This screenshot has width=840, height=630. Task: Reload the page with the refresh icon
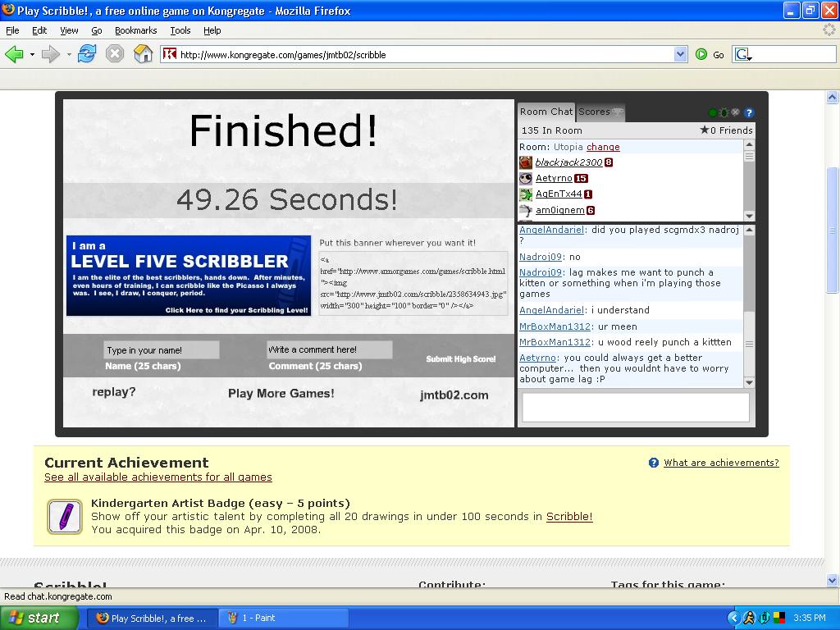coord(87,54)
